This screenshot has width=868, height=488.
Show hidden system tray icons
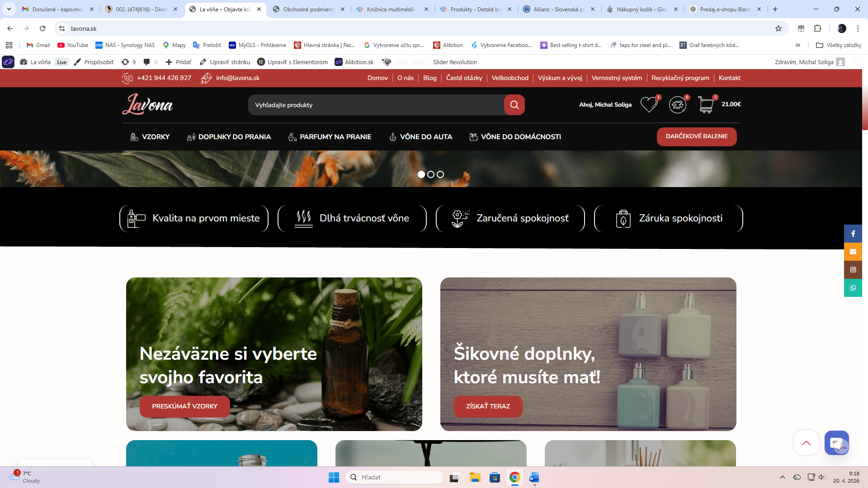(x=783, y=477)
